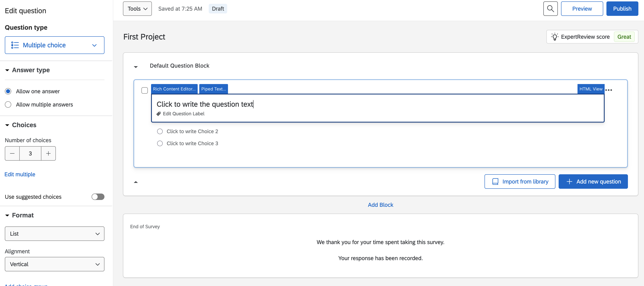
Task: Tick the question selection checkbox
Action: coord(144,90)
